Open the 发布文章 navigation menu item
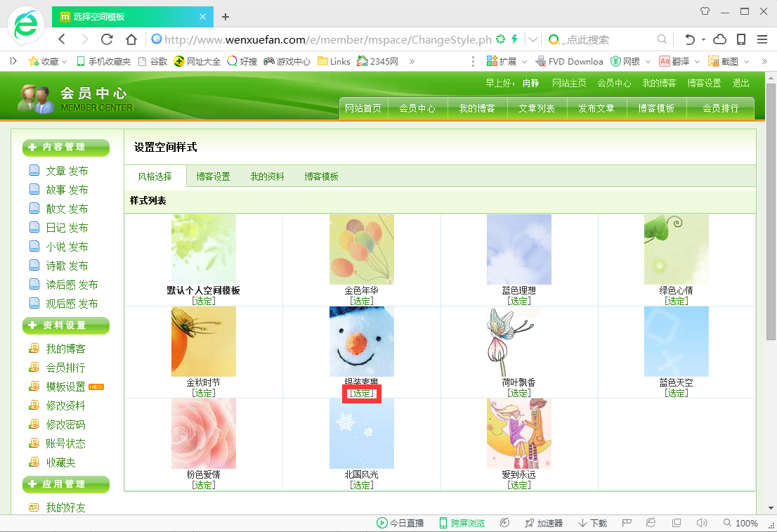This screenshot has height=532, width=777. (596, 108)
